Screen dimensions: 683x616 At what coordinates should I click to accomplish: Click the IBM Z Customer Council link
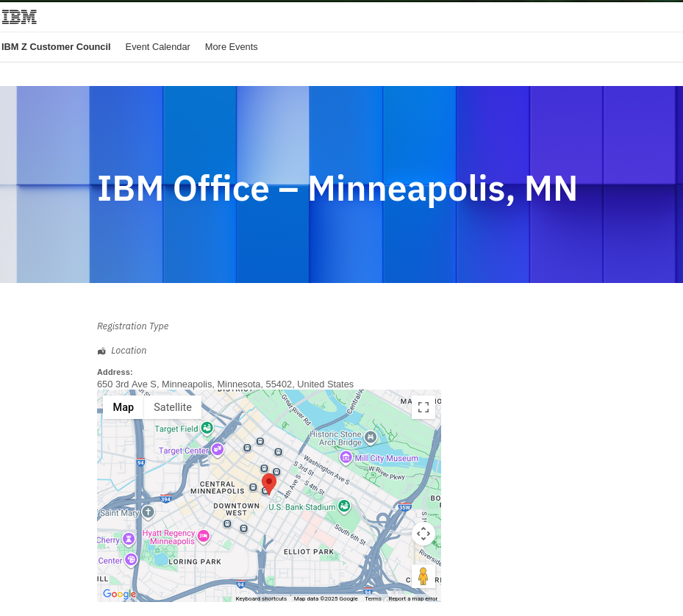click(x=56, y=46)
